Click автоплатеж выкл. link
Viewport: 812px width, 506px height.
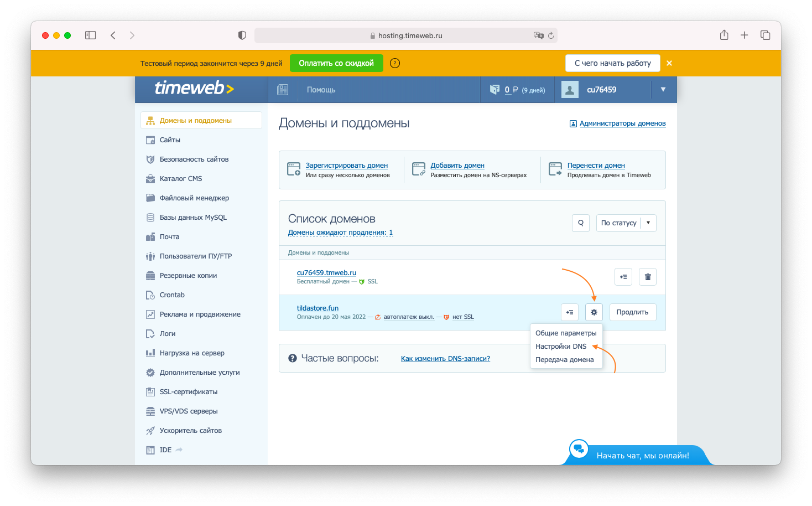click(x=409, y=317)
